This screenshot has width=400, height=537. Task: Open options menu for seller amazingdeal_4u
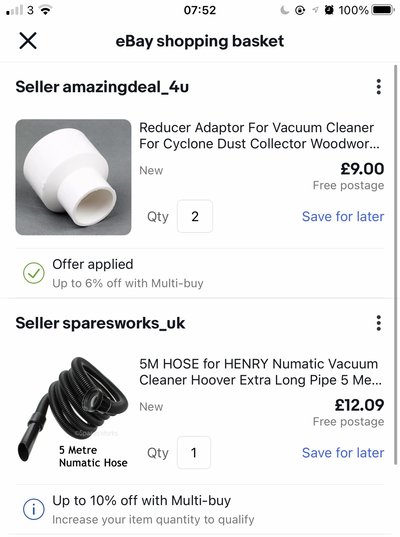378,87
